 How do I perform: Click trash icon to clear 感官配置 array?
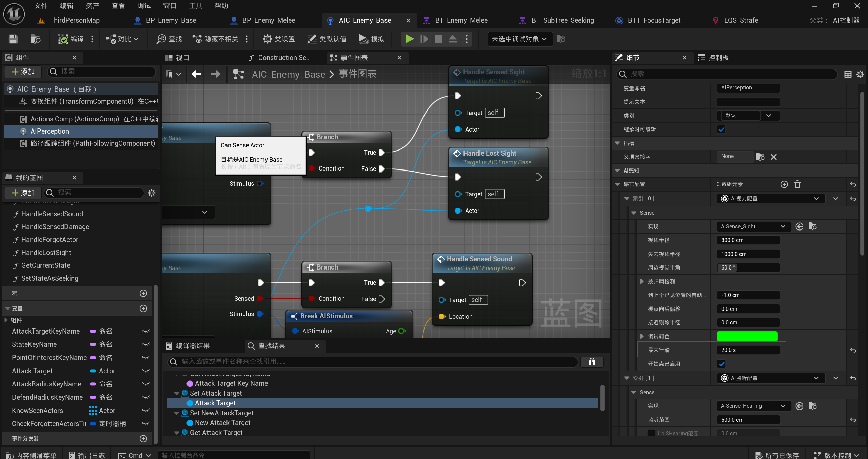[x=797, y=184]
